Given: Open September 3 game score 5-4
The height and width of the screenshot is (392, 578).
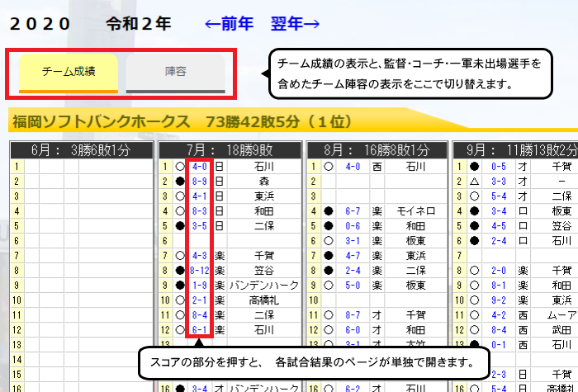Looking at the screenshot, I should pos(499,196).
